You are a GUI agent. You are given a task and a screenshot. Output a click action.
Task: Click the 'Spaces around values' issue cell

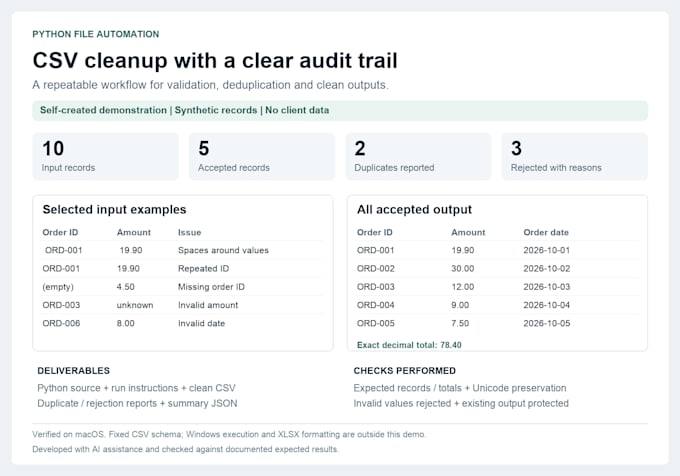(223, 251)
